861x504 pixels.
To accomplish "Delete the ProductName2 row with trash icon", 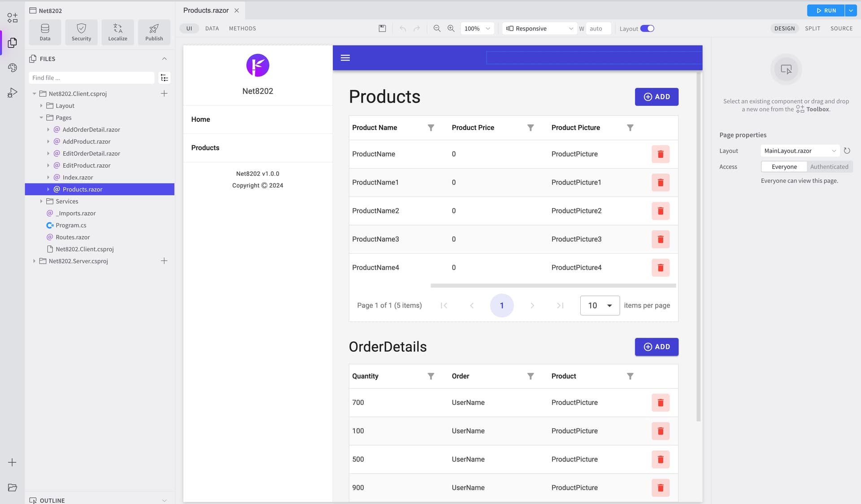I will pyautogui.click(x=660, y=211).
